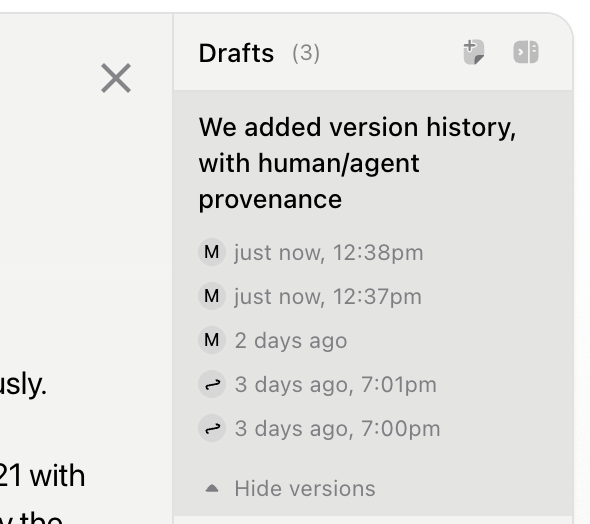
Task: Click the agent icon next to 7:00pm version
Action: tap(212, 428)
